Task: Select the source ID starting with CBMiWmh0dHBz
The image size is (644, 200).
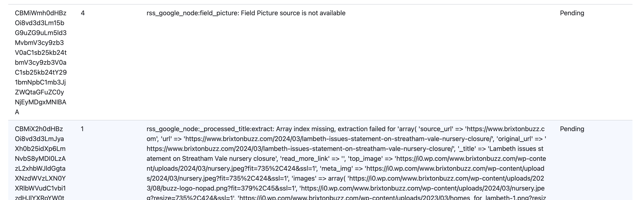Action: 41,13
